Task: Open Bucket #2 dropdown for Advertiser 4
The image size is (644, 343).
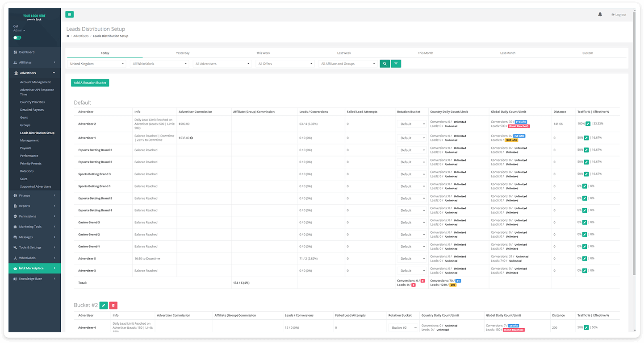Action: (403, 328)
